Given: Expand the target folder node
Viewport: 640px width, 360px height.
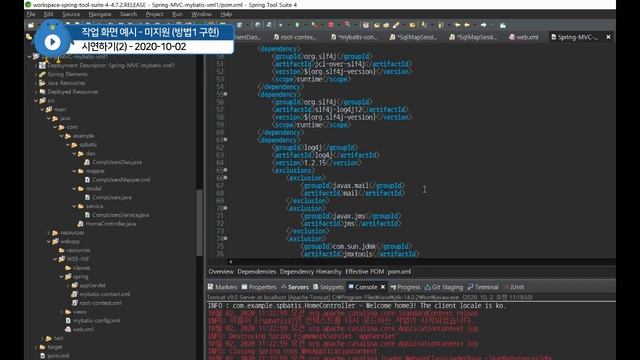Looking at the screenshot, I should (36, 347).
